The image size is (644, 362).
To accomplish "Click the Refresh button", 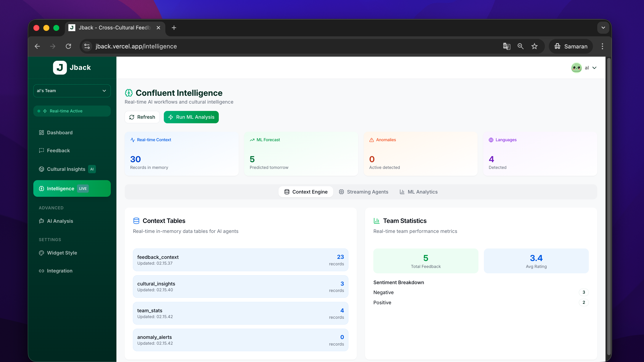I will pyautogui.click(x=142, y=117).
